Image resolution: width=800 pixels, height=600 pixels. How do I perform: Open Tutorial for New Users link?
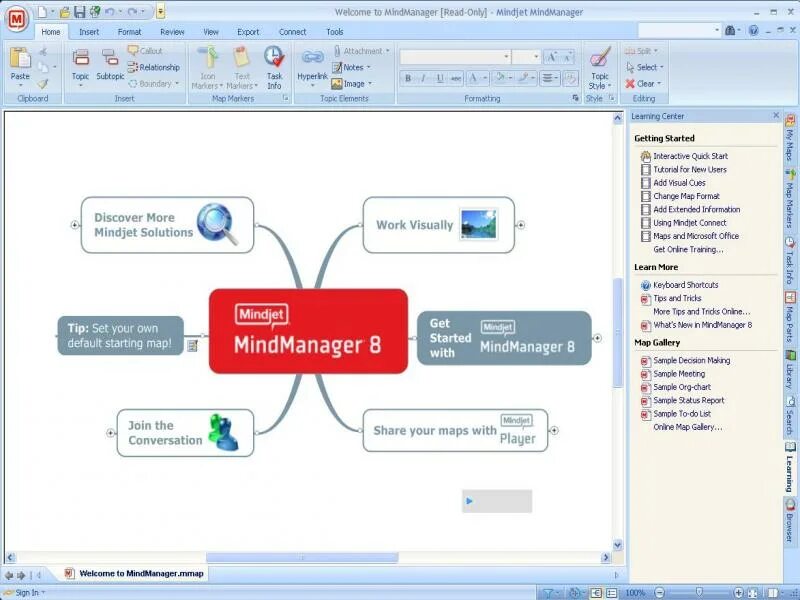point(690,169)
